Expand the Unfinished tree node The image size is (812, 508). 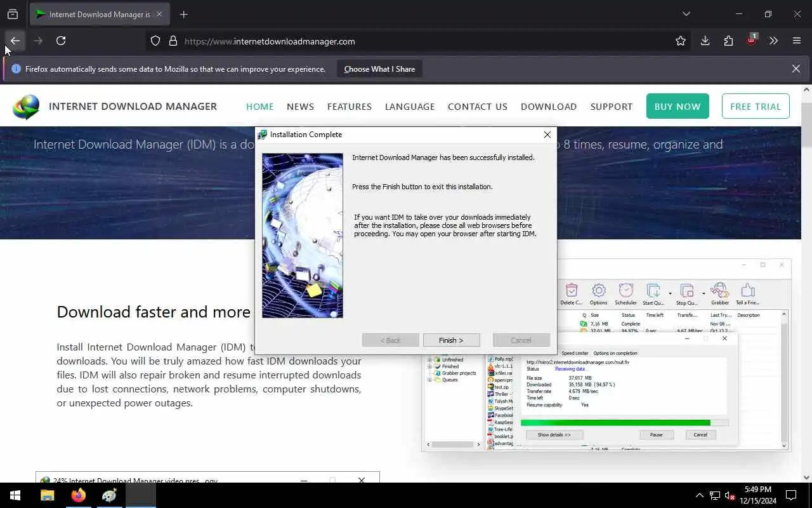tap(429, 359)
